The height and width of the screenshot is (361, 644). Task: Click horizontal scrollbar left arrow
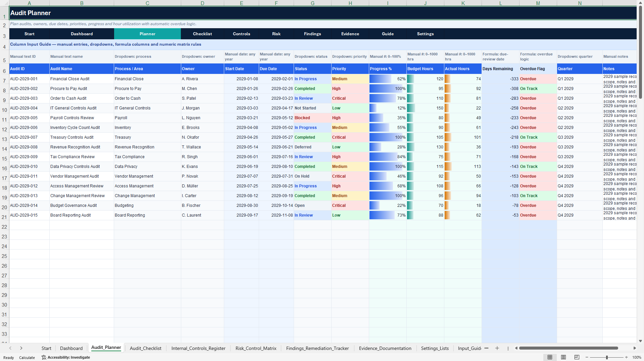tap(516, 348)
